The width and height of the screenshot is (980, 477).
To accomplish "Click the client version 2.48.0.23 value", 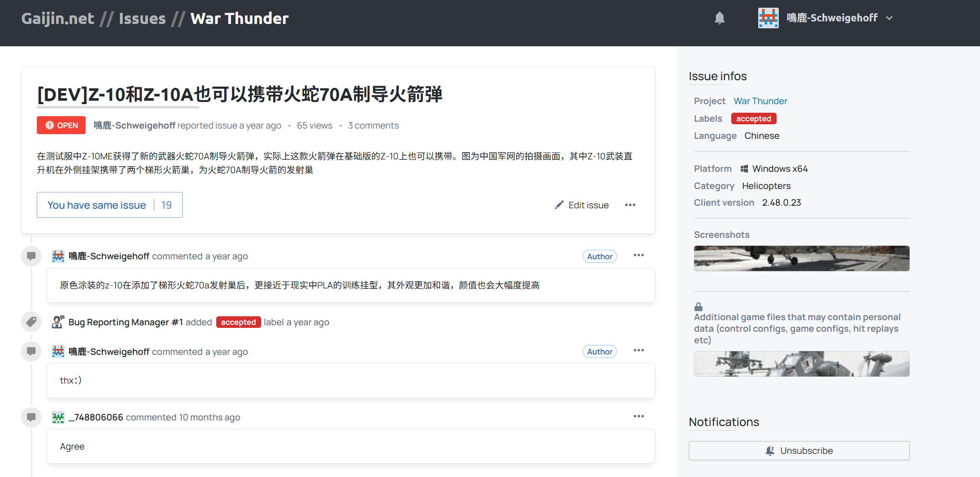I will pos(781,203).
